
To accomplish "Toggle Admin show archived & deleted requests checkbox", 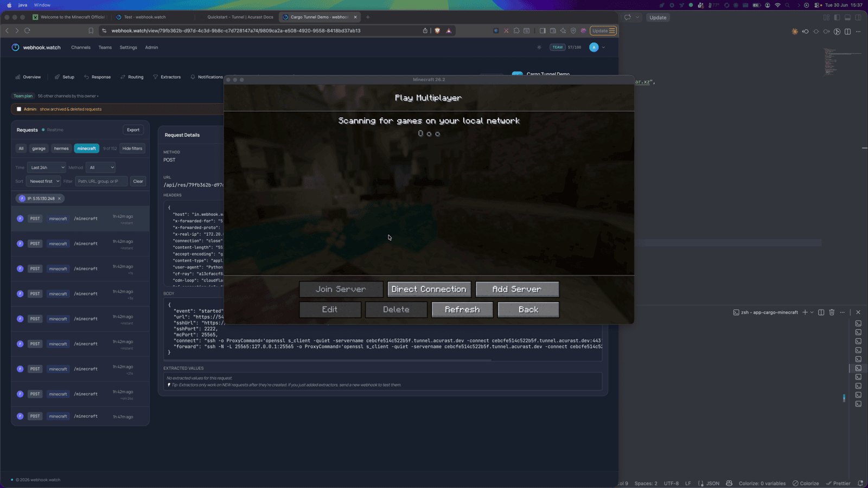I will point(19,109).
